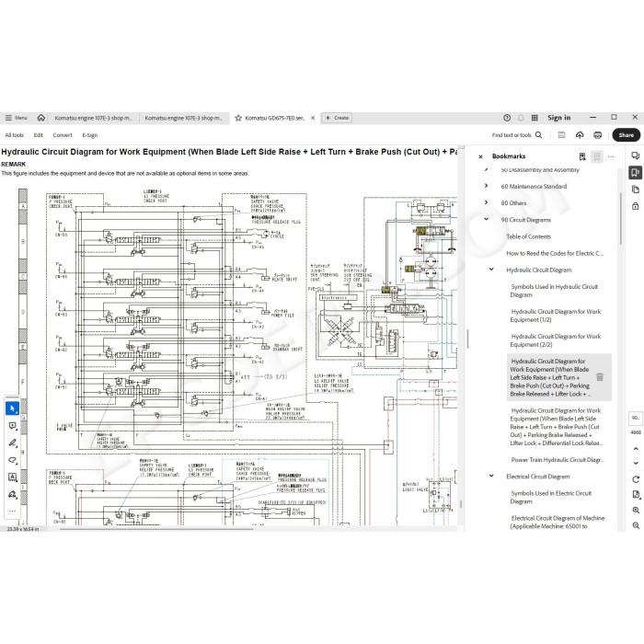Select the 60 Maintenance Standard bookmark text
644x644 pixels.
534,187
